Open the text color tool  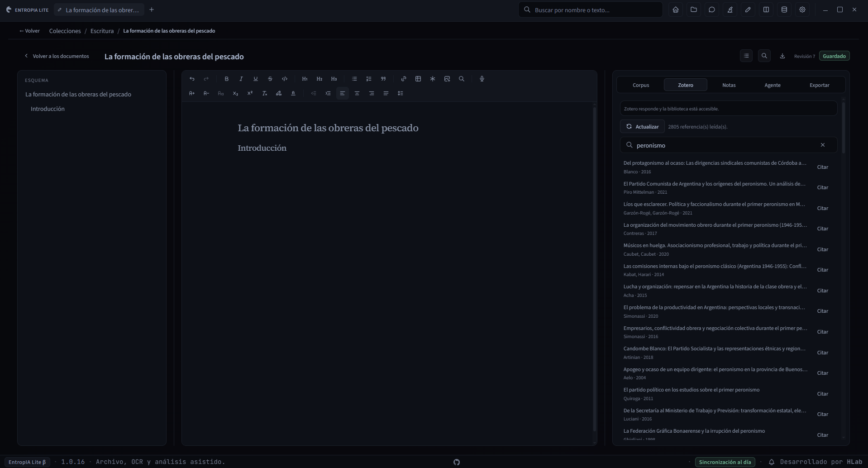[293, 93]
